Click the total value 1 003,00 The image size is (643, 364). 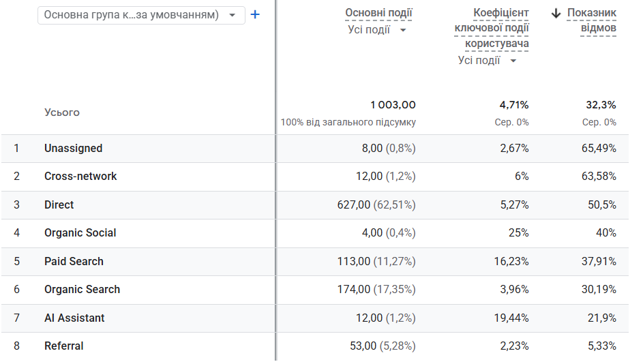pos(393,105)
